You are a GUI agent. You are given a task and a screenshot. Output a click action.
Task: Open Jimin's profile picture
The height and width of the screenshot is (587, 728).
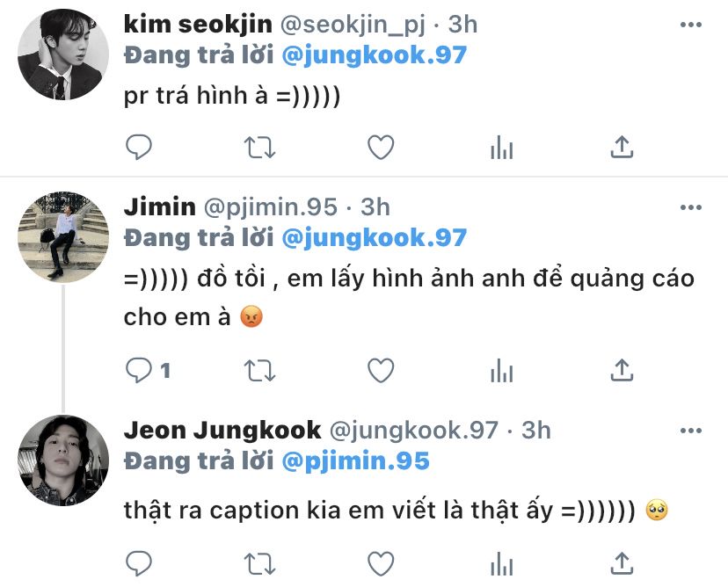coord(63,236)
